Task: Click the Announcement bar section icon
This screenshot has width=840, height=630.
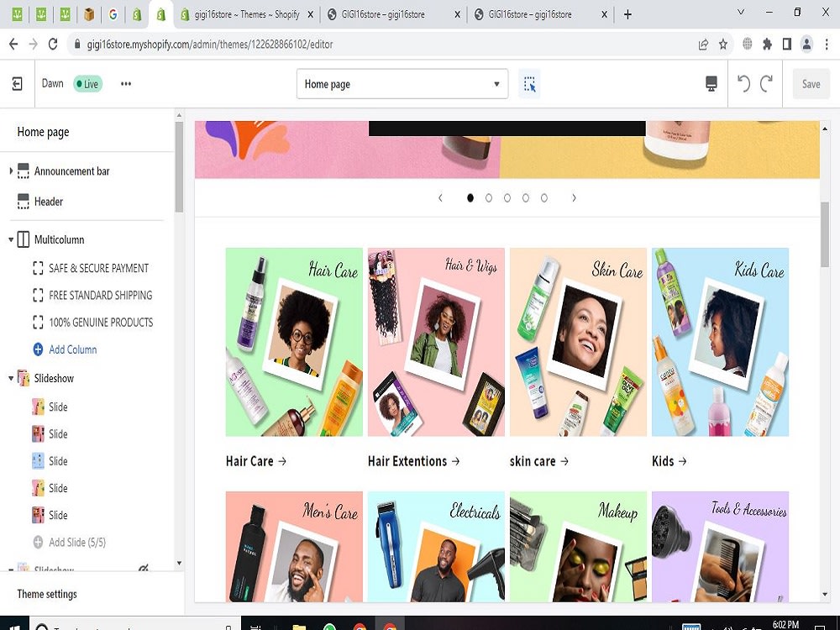Action: click(23, 171)
